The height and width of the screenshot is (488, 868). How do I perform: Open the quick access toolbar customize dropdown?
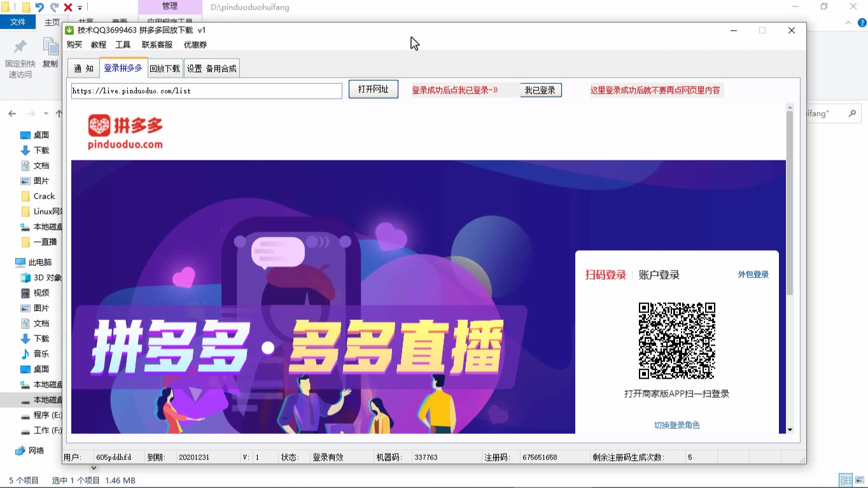[80, 8]
